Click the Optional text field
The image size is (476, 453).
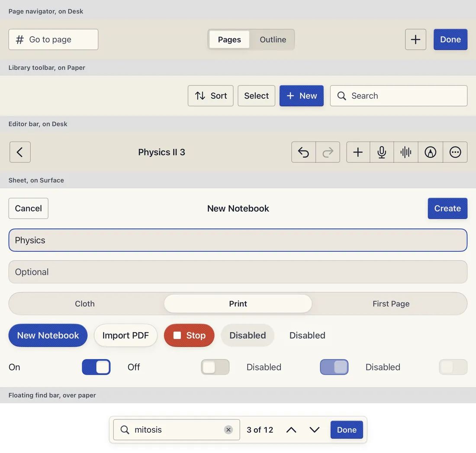(238, 272)
